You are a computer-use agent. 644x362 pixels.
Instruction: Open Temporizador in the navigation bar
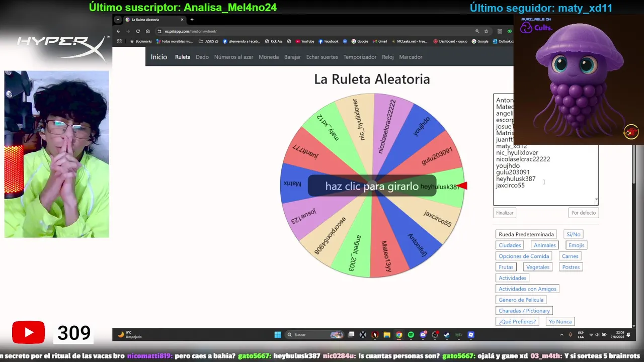[x=360, y=57]
